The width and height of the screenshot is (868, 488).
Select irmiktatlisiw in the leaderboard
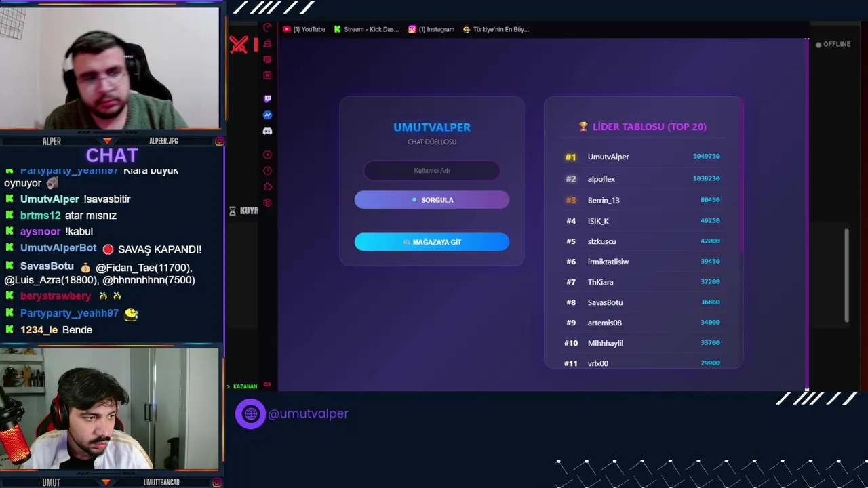tap(642, 262)
